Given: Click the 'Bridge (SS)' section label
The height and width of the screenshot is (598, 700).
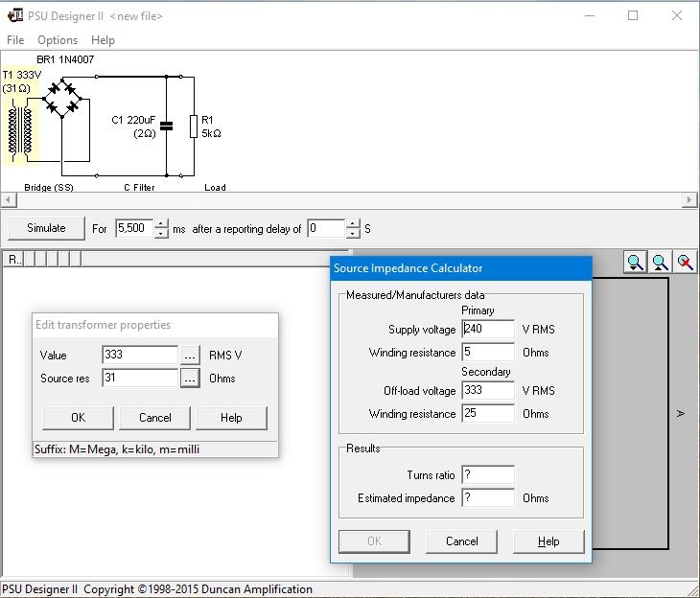Looking at the screenshot, I should click(x=49, y=188).
